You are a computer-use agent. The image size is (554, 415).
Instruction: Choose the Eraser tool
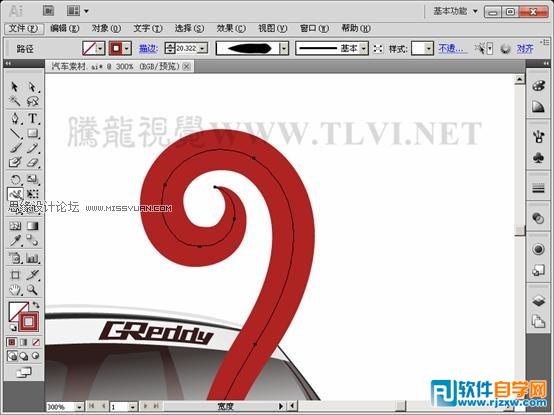[33, 162]
